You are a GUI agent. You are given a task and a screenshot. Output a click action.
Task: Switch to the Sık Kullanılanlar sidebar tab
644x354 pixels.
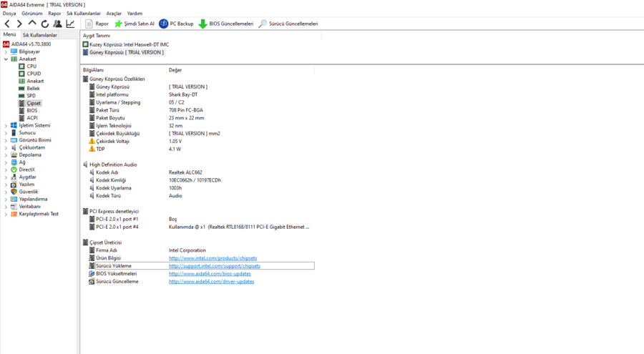coord(40,35)
